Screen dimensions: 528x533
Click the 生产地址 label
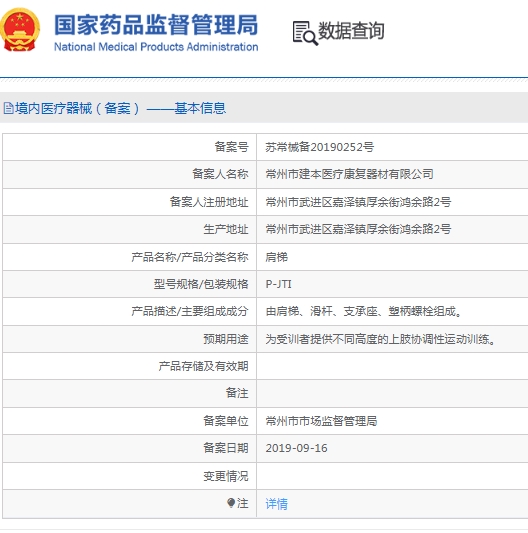pyautogui.click(x=226, y=229)
